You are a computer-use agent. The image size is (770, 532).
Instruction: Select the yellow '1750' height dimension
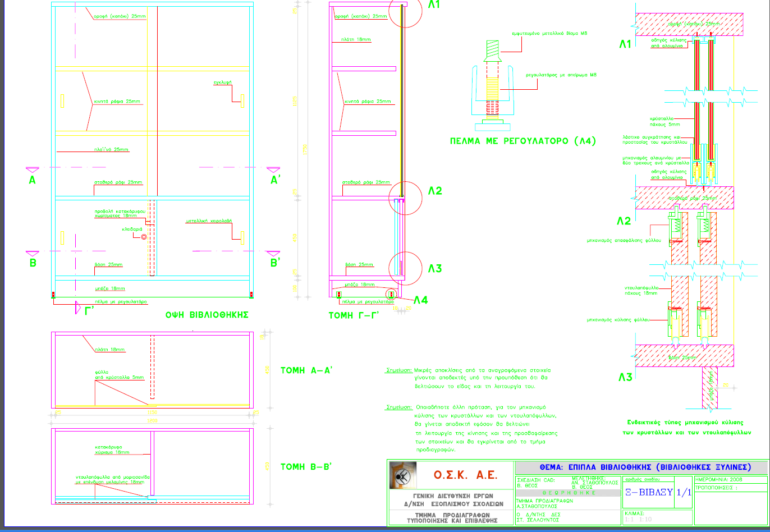(x=305, y=149)
